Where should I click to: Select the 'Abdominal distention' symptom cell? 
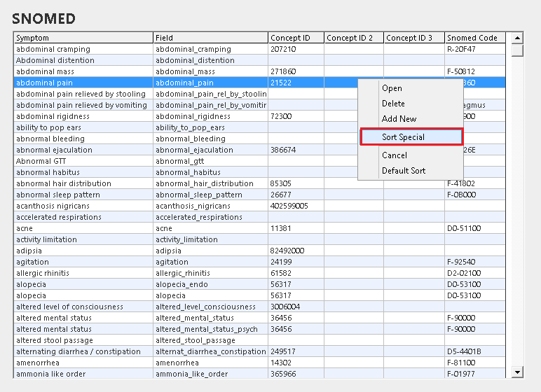coord(83,60)
